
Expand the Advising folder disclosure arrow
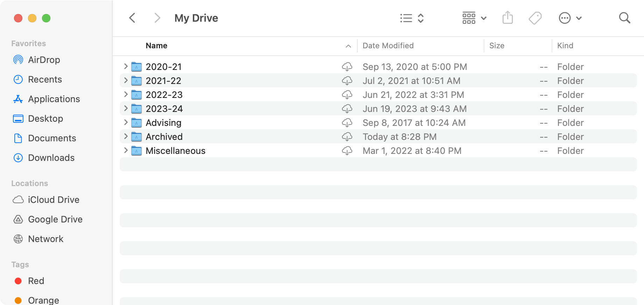(x=126, y=123)
